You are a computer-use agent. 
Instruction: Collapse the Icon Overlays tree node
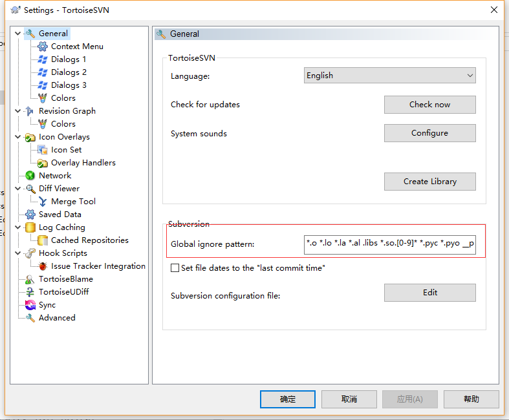pyautogui.click(x=18, y=137)
